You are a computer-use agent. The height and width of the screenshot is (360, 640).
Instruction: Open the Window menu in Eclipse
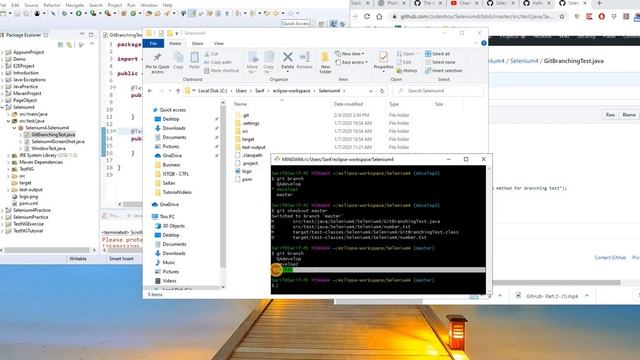(x=149, y=5)
